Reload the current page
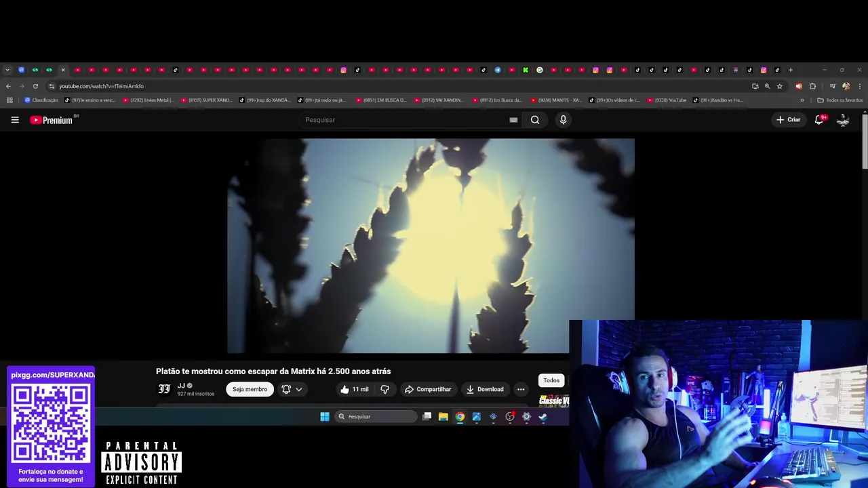Viewport: 868px width, 488px height. (35, 86)
